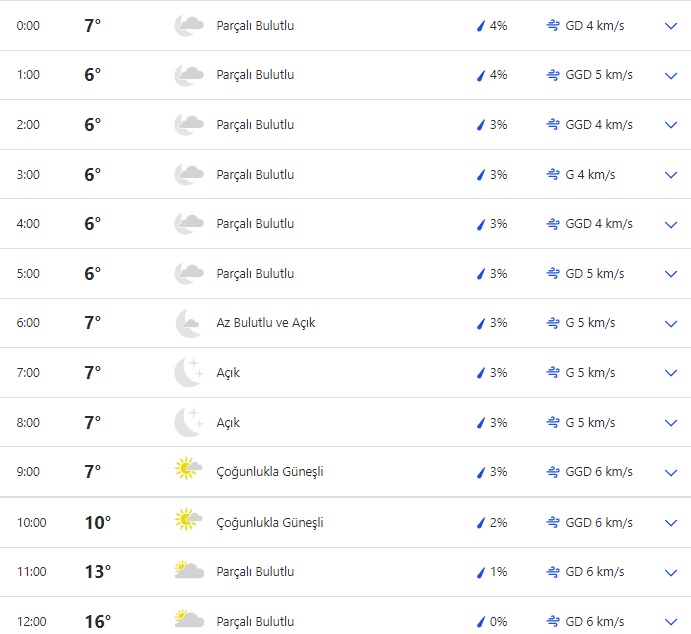This screenshot has height=634, width=691.
Task: Click the wind icon in the 3:00 row
Action: point(553,175)
